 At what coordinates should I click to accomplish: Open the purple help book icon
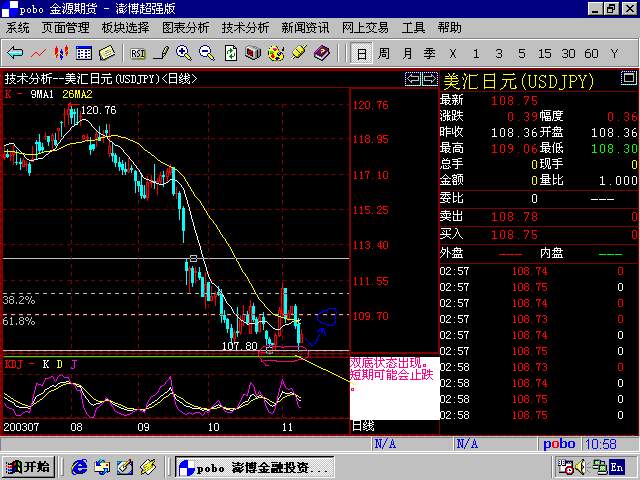[x=322, y=53]
